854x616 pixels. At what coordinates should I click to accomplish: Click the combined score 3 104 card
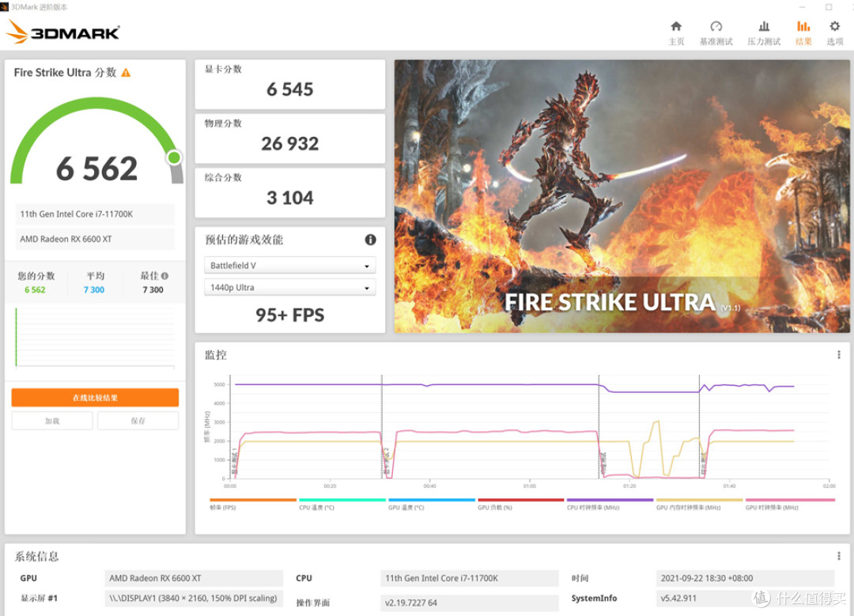pos(289,193)
